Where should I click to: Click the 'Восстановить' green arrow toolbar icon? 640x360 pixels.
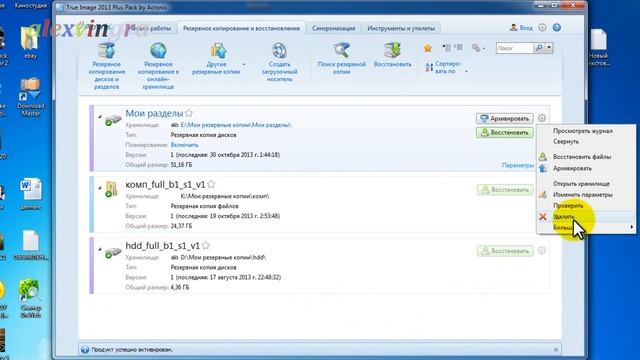(x=393, y=51)
